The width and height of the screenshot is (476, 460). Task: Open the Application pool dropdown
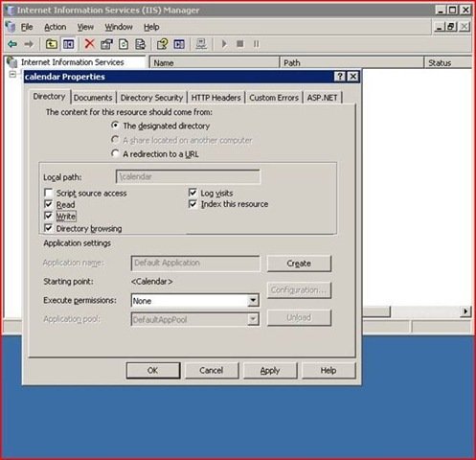point(253,319)
